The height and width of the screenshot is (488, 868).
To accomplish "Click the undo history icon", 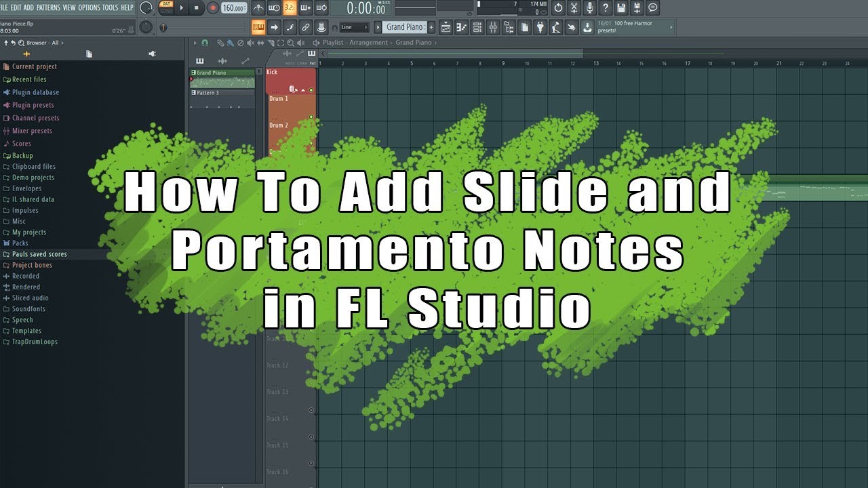I will [x=558, y=8].
